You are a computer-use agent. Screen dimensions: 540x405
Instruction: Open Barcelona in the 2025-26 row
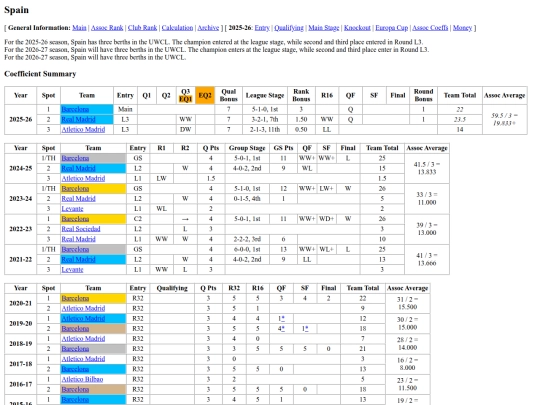click(75, 109)
